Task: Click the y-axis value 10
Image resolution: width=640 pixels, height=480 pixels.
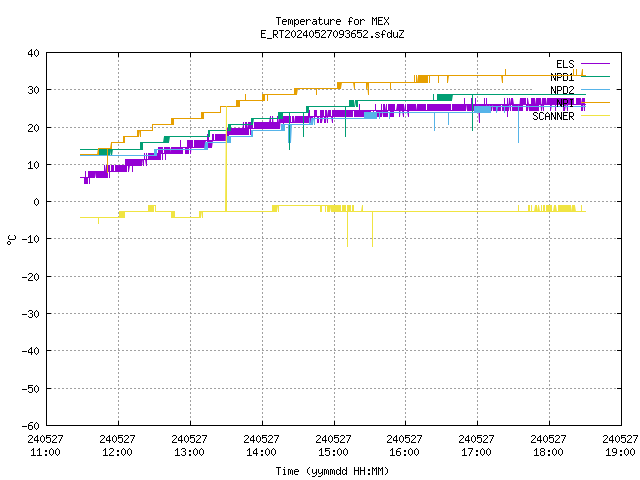Action: click(x=33, y=165)
